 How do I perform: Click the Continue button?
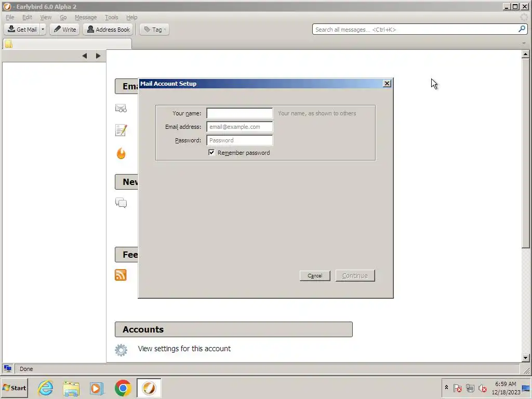click(x=355, y=276)
